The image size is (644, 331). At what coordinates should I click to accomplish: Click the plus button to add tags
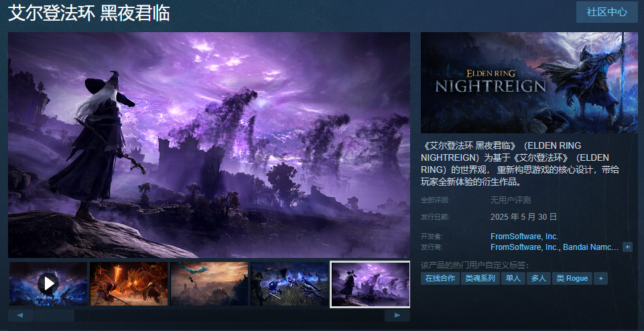(x=600, y=278)
